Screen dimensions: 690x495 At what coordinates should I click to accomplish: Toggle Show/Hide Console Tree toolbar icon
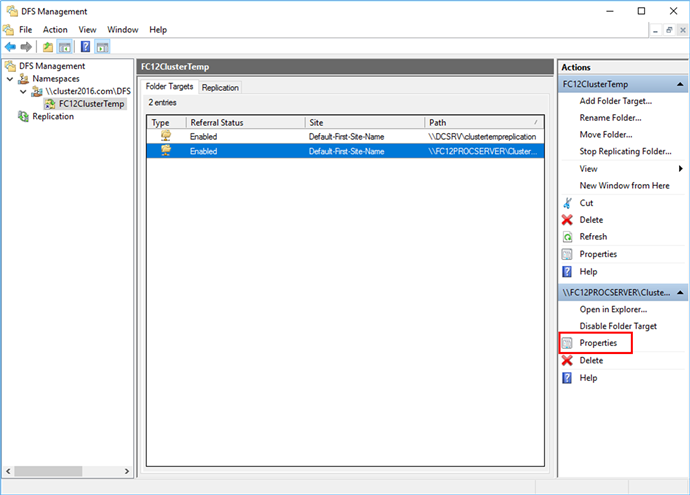[65, 47]
